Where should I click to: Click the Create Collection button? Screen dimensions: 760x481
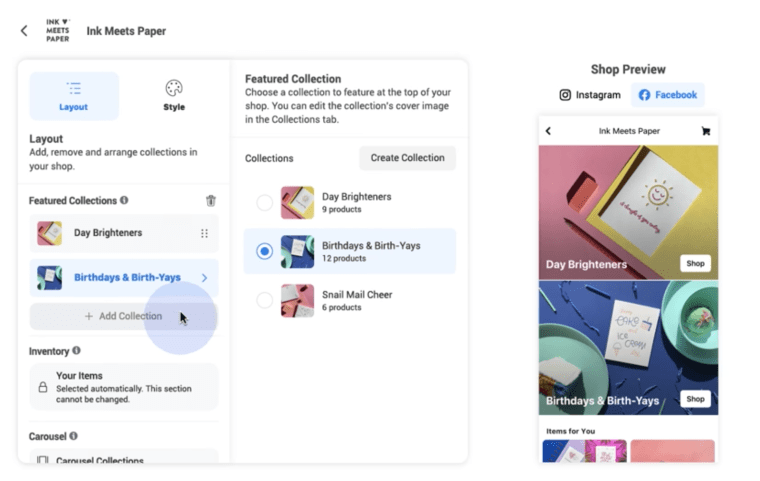407,158
